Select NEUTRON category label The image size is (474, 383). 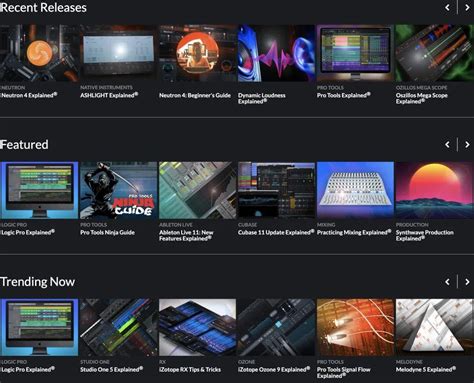point(13,88)
